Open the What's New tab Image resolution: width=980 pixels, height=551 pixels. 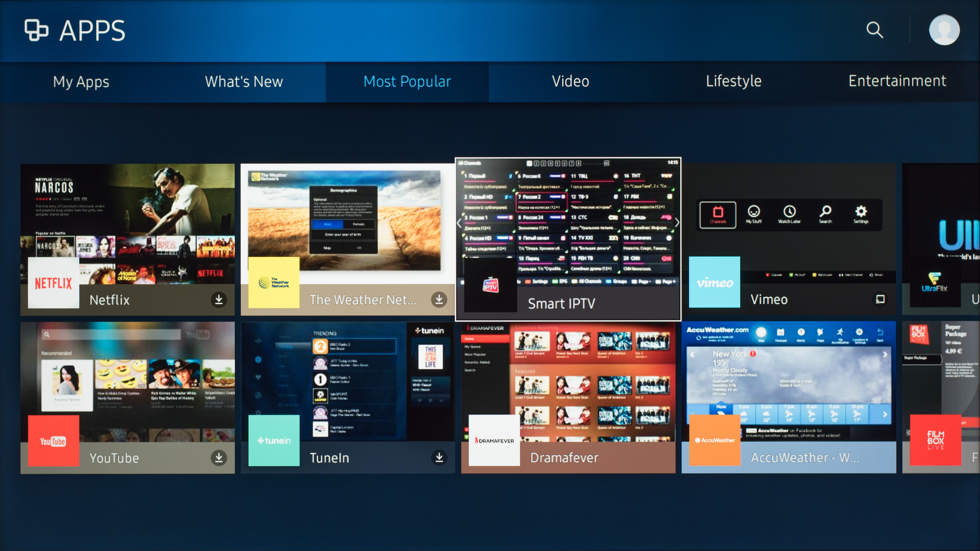point(244,81)
